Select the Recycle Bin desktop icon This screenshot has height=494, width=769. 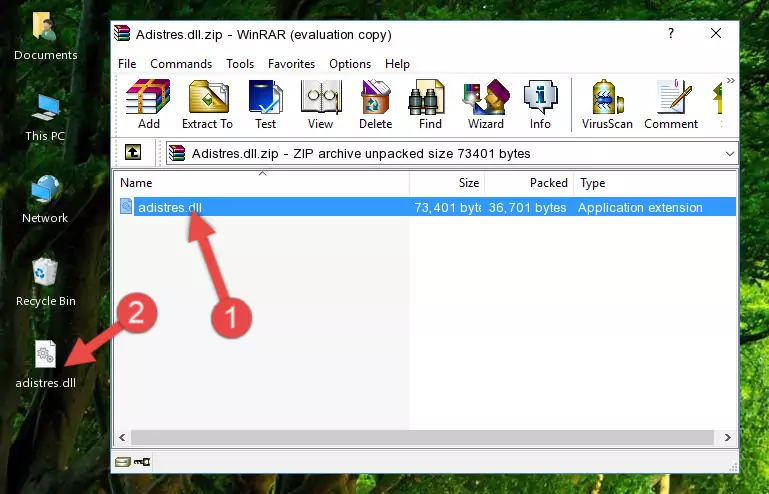coord(45,282)
